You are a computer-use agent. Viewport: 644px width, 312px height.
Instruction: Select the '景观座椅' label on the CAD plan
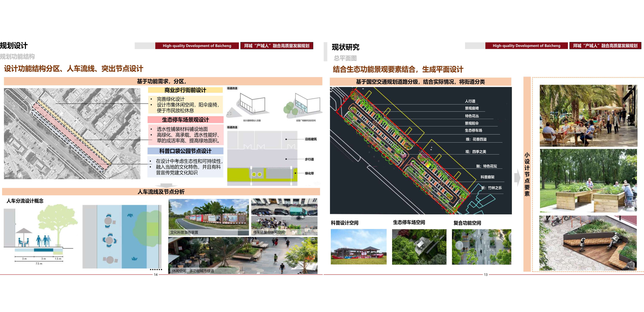click(472, 108)
